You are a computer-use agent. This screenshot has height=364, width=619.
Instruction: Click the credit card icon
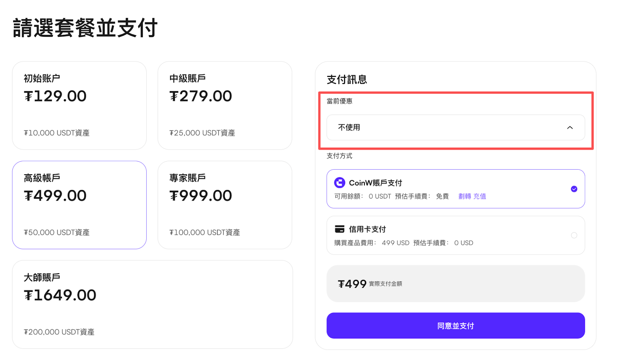coord(339,229)
